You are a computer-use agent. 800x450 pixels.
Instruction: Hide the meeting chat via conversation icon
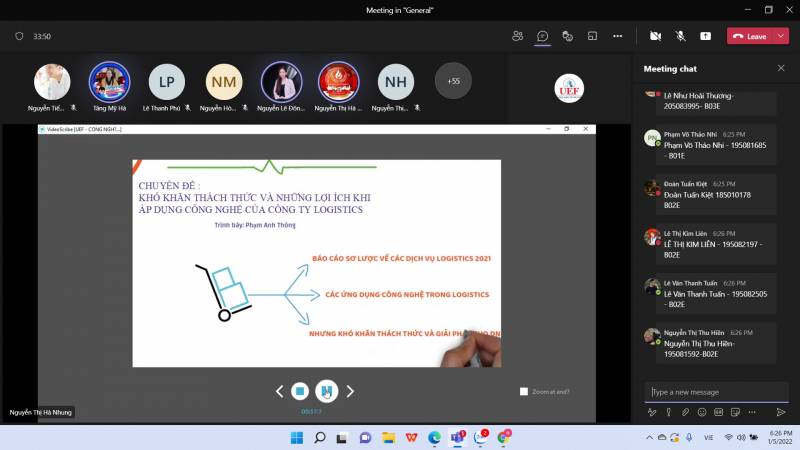[542, 36]
